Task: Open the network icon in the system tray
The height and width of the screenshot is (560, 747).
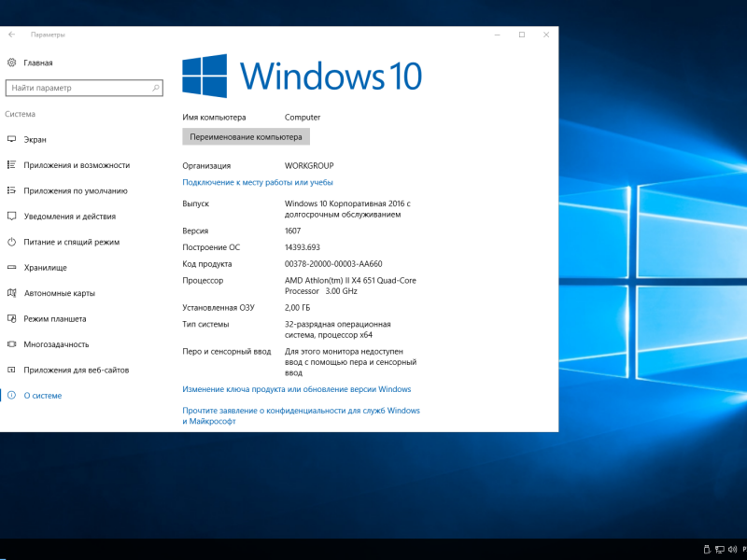Action: coord(719,550)
